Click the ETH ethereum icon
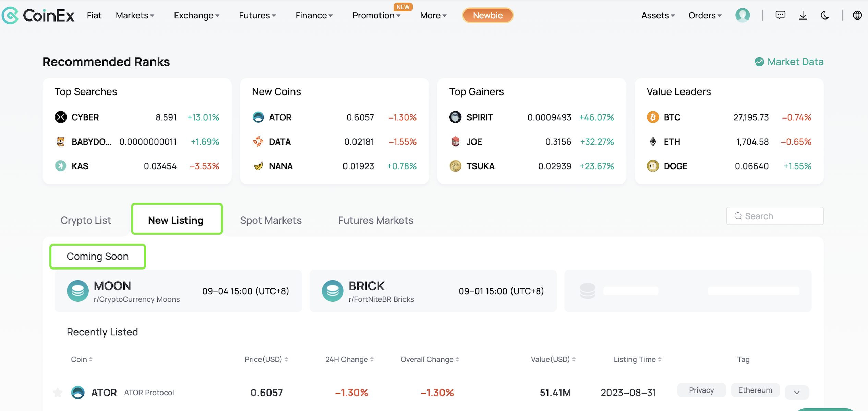The height and width of the screenshot is (411, 868). coord(653,141)
